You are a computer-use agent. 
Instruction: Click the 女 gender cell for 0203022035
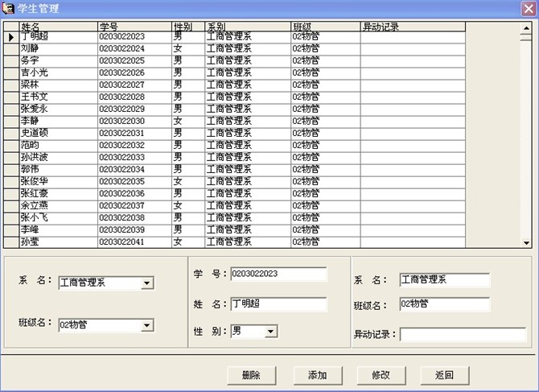tap(188, 182)
